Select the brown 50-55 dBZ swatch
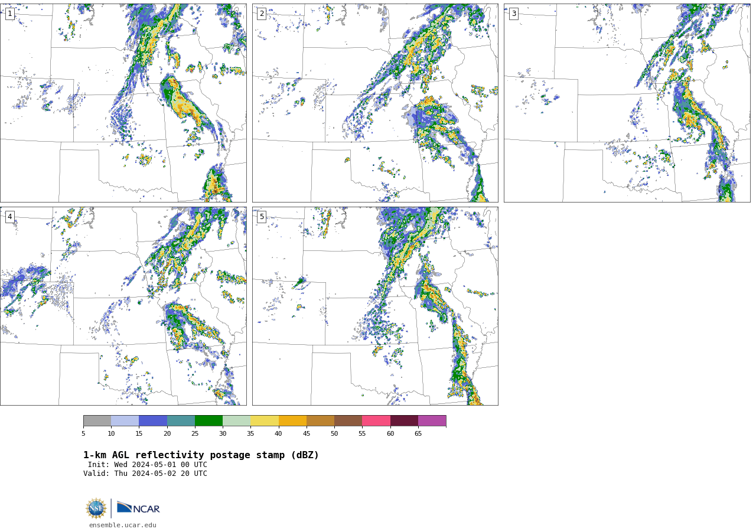The image size is (756, 532). coord(348,420)
